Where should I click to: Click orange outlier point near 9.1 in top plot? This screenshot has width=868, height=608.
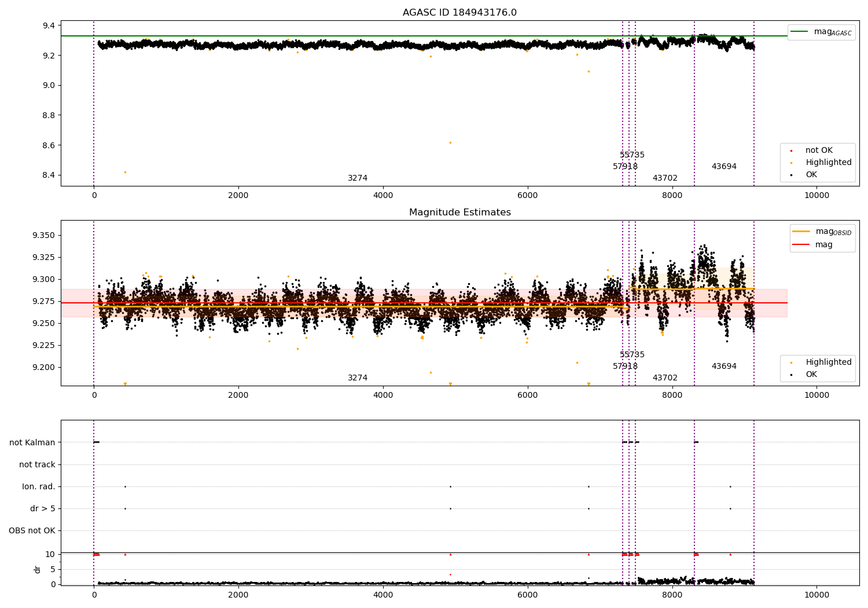589,71
